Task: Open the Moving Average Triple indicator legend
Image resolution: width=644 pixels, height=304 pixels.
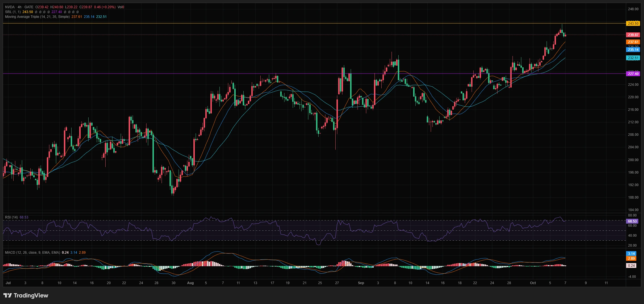Action: pos(37,17)
